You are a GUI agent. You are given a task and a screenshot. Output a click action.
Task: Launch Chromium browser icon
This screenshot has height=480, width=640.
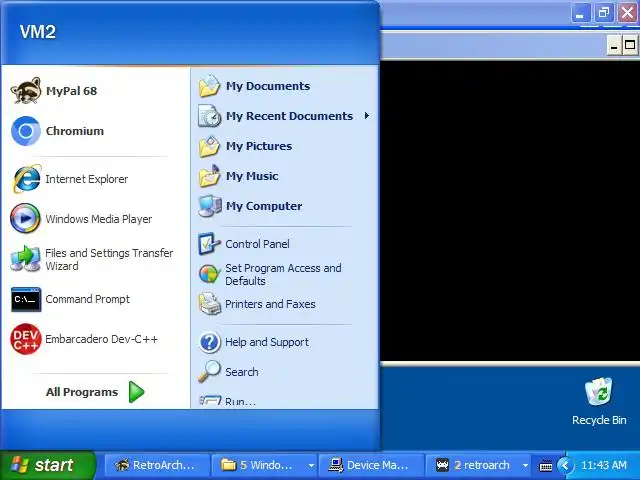click(26, 131)
